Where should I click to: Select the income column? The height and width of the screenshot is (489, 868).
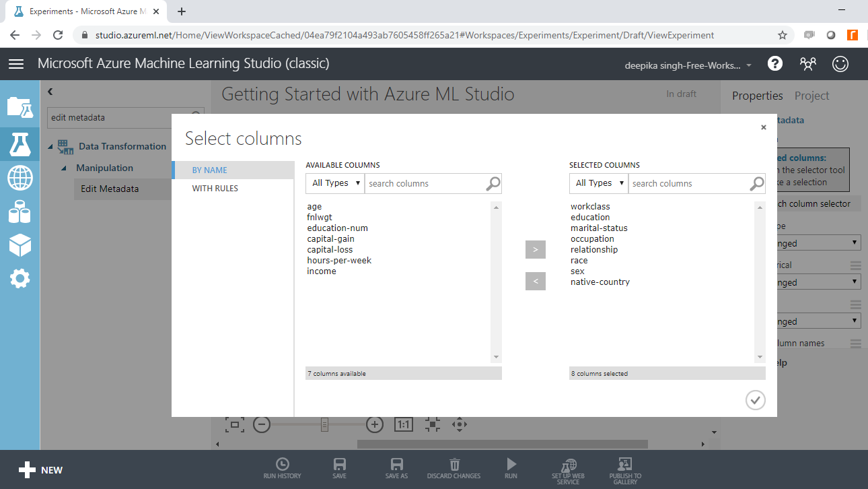(x=322, y=271)
